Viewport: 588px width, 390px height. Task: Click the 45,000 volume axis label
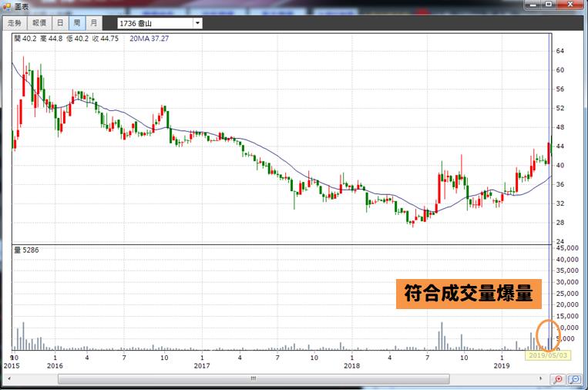coord(567,248)
